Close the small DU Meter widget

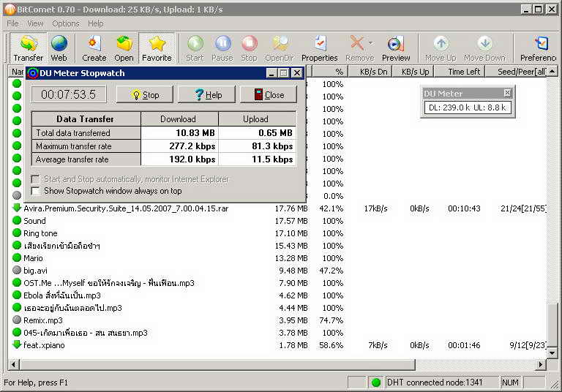coord(507,93)
